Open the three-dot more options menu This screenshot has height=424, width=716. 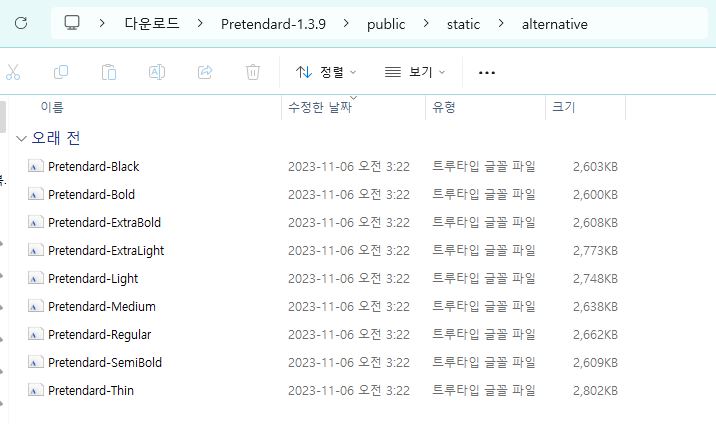[487, 73]
